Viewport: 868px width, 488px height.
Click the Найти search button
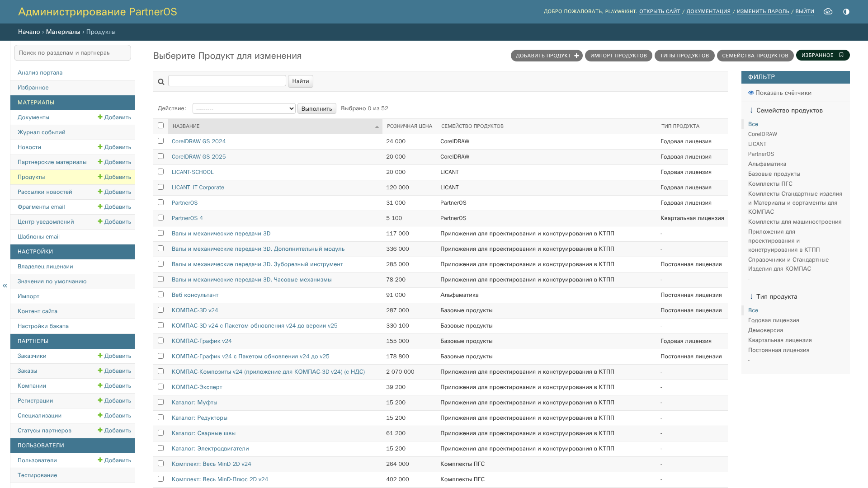coord(301,81)
